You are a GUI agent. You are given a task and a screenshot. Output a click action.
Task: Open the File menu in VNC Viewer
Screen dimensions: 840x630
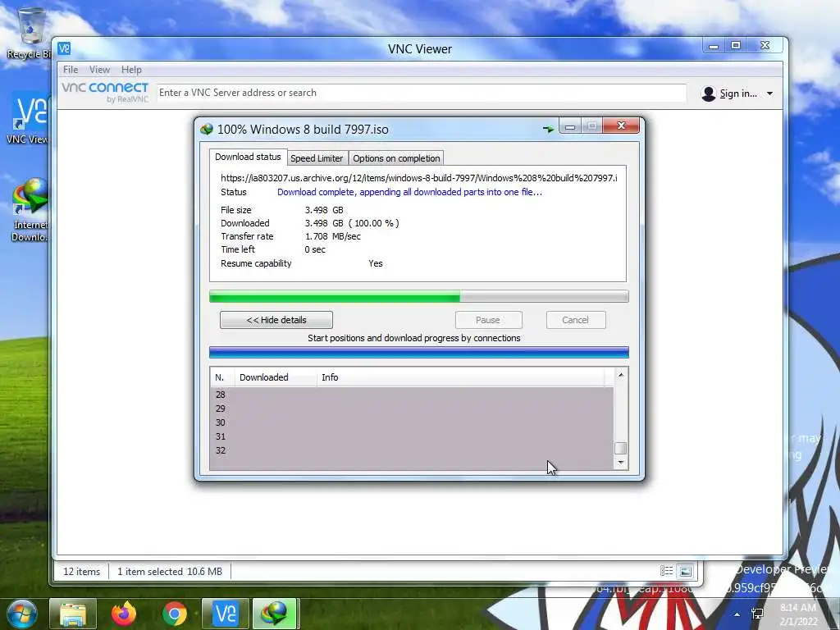(x=71, y=70)
